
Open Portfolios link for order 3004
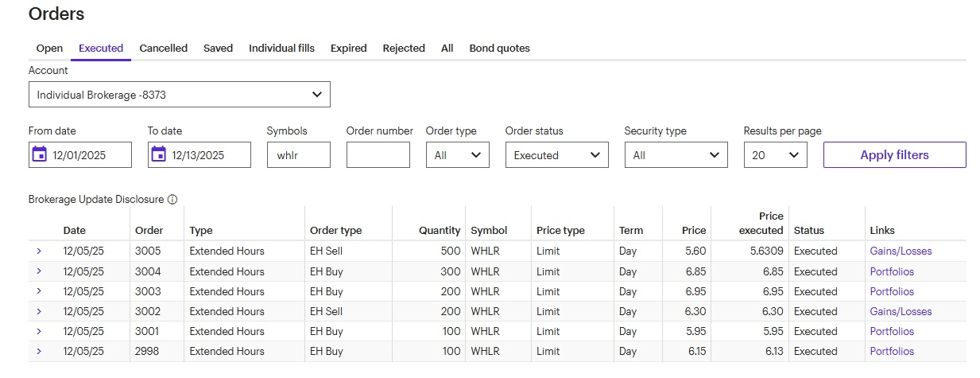click(x=892, y=271)
